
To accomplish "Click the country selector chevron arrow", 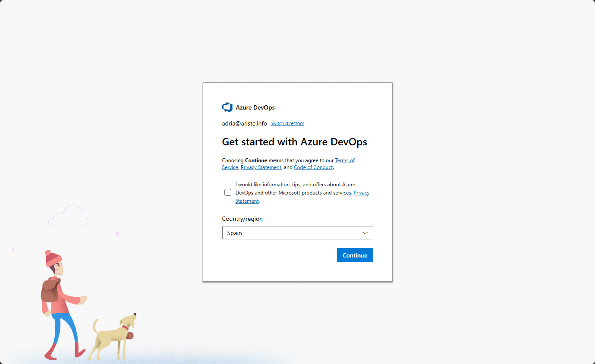I will click(365, 232).
